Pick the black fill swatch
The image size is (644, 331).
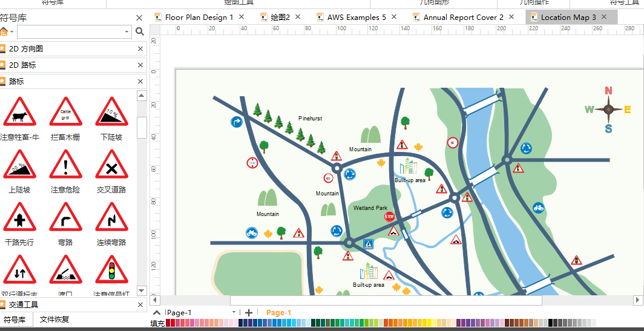pyautogui.click(x=550, y=323)
